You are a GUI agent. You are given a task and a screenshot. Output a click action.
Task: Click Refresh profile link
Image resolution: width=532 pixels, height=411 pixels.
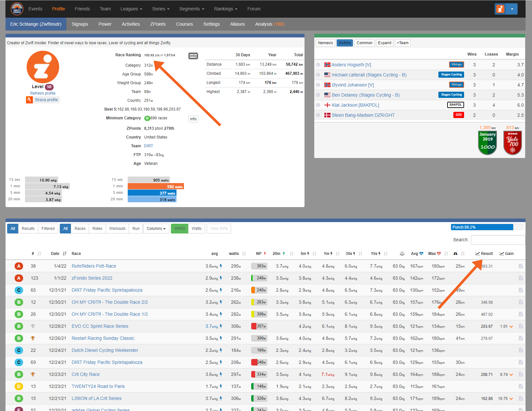tap(43, 93)
